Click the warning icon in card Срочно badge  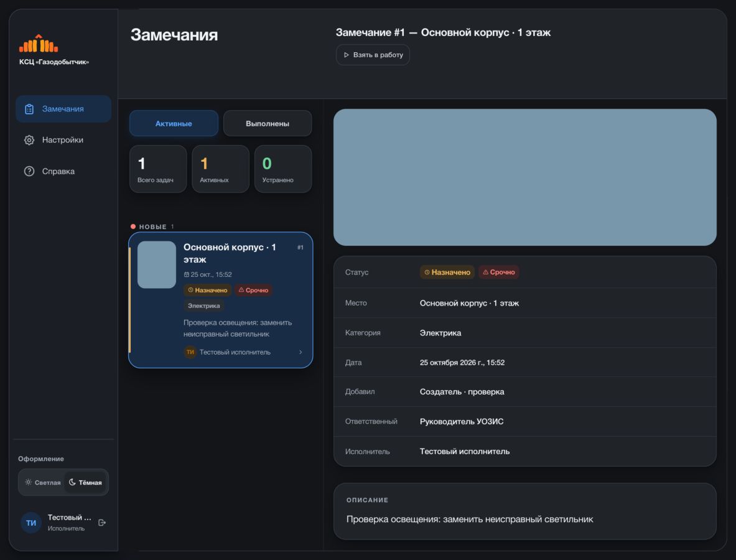[241, 290]
